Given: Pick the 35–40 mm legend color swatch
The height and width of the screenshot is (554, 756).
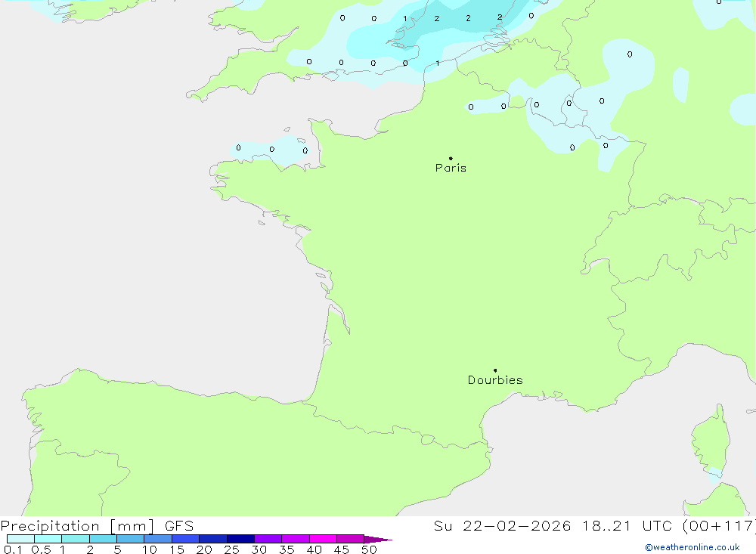Looking at the screenshot, I should (296, 539).
